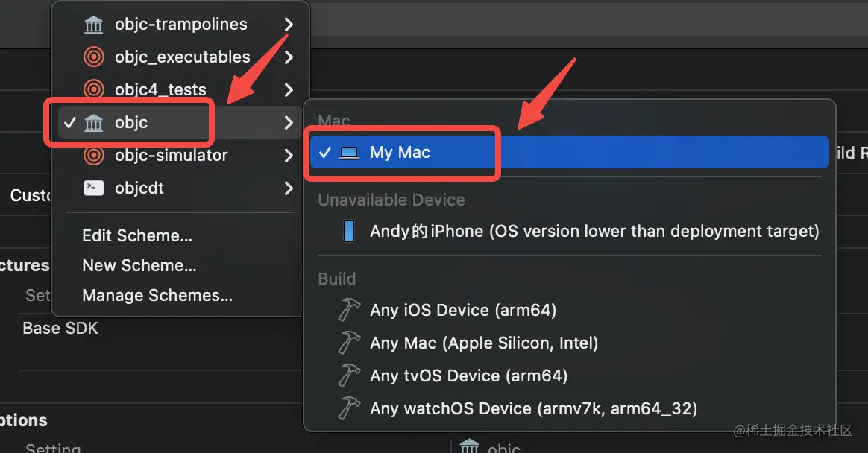Choose New Scheme… from the menu

(x=139, y=266)
